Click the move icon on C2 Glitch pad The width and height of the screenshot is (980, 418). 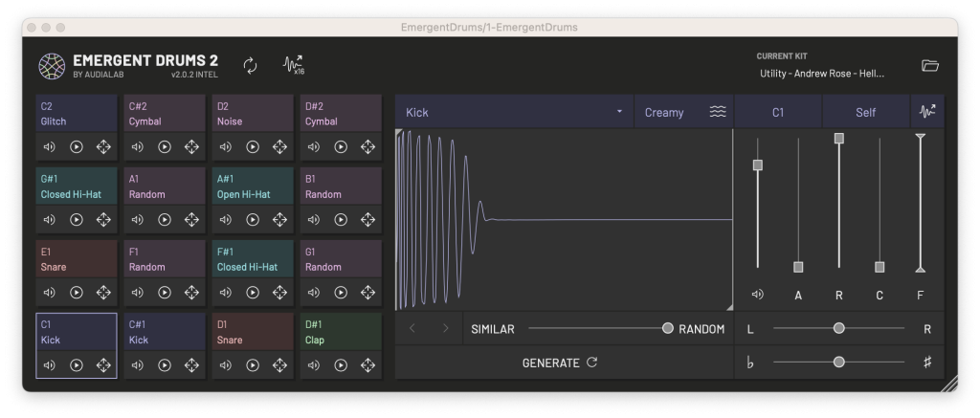click(x=103, y=147)
